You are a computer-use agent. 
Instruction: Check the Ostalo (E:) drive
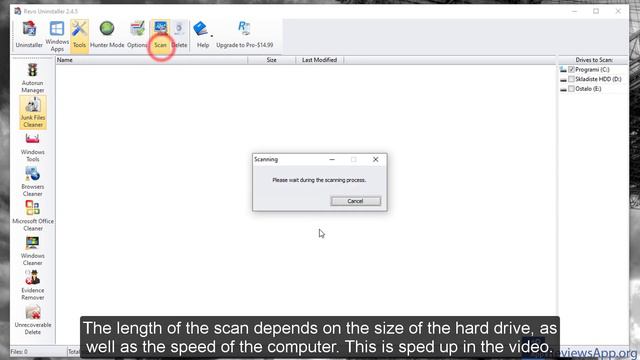pyautogui.click(x=571, y=89)
